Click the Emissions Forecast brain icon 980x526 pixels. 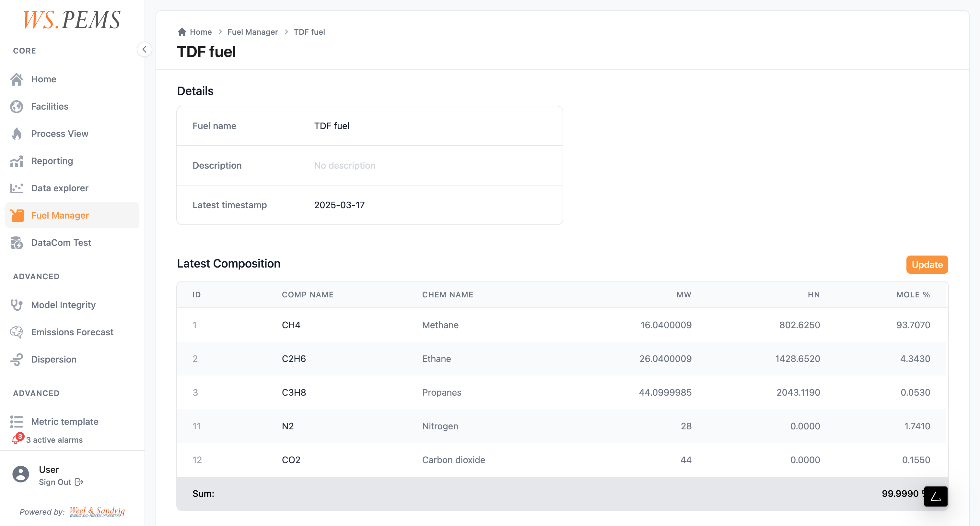[x=17, y=332]
